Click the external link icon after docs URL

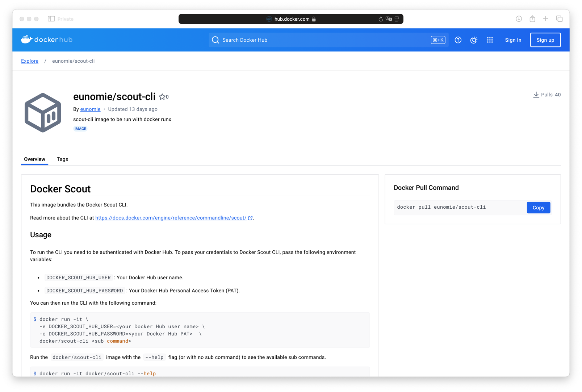250,218
